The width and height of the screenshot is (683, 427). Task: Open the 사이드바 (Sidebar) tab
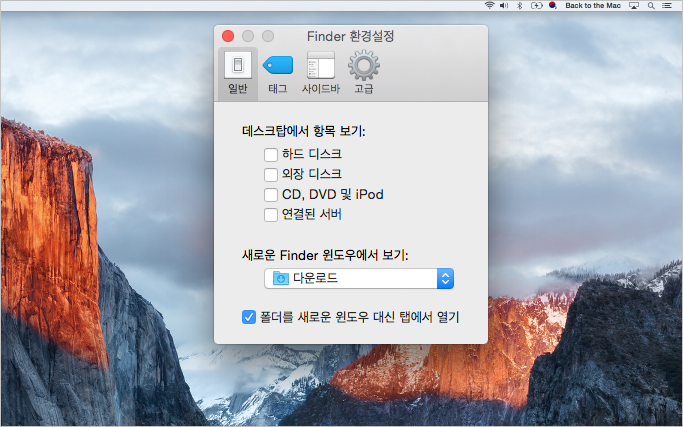coord(321,73)
